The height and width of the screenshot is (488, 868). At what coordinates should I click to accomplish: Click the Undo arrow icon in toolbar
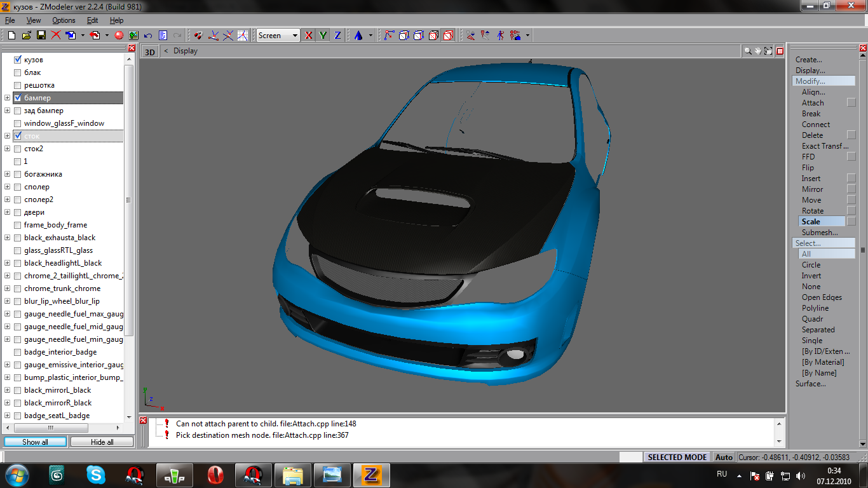click(148, 36)
